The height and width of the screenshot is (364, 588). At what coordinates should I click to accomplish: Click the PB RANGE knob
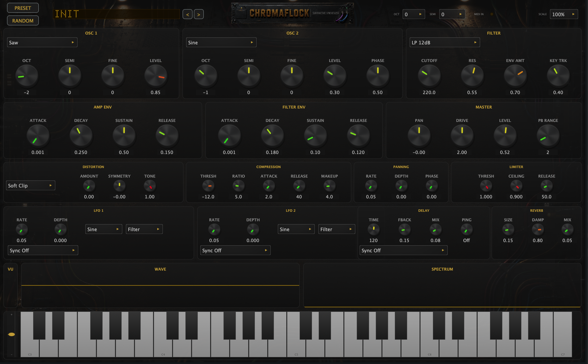[x=548, y=136]
